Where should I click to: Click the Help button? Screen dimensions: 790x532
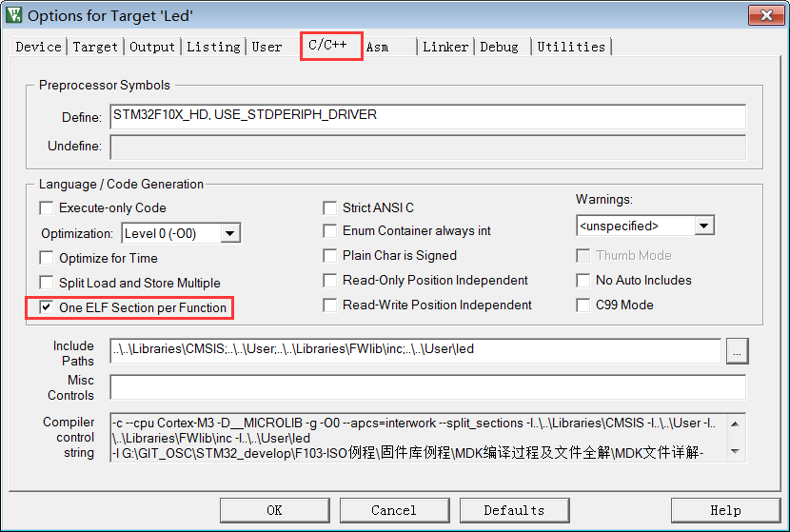(x=725, y=510)
